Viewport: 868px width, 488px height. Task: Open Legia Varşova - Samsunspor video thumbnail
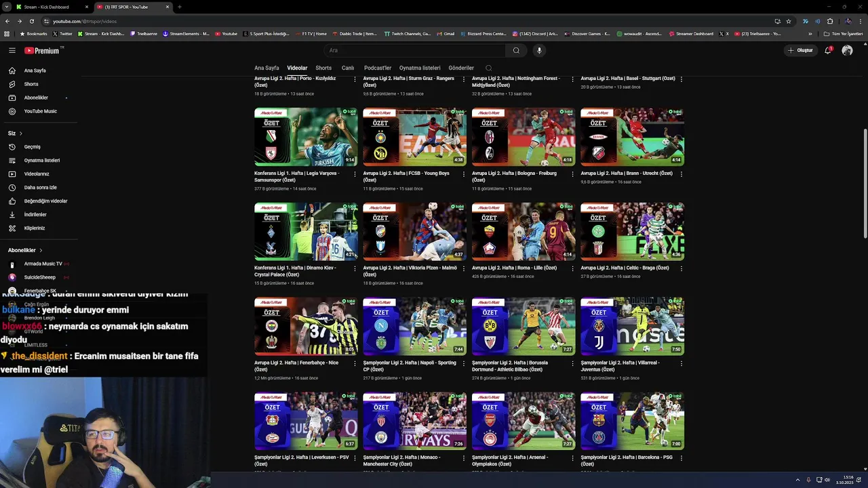click(x=306, y=137)
